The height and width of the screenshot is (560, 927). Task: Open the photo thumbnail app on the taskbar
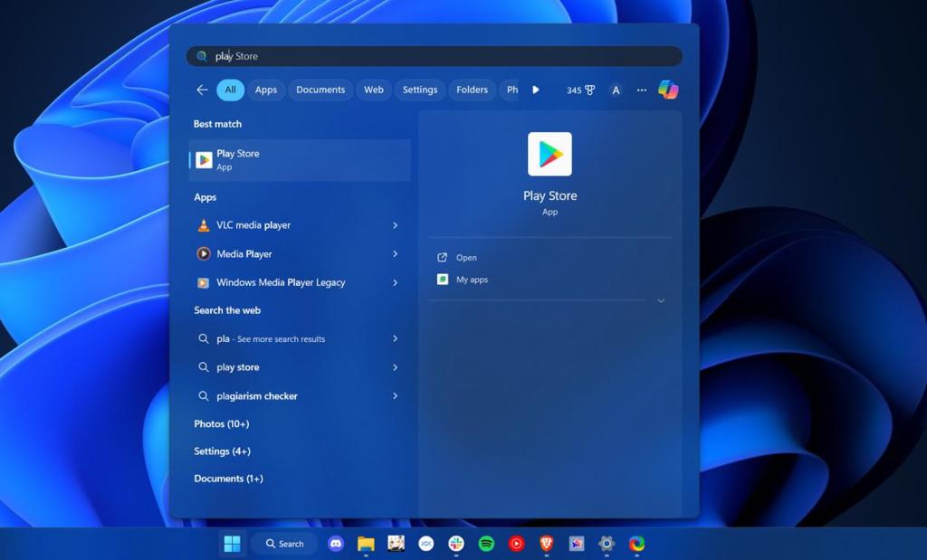click(x=397, y=544)
